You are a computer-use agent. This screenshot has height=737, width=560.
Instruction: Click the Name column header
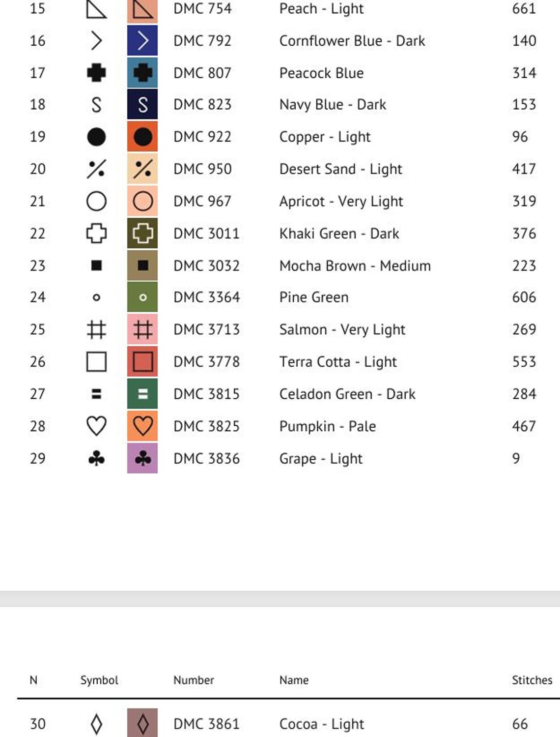294,680
